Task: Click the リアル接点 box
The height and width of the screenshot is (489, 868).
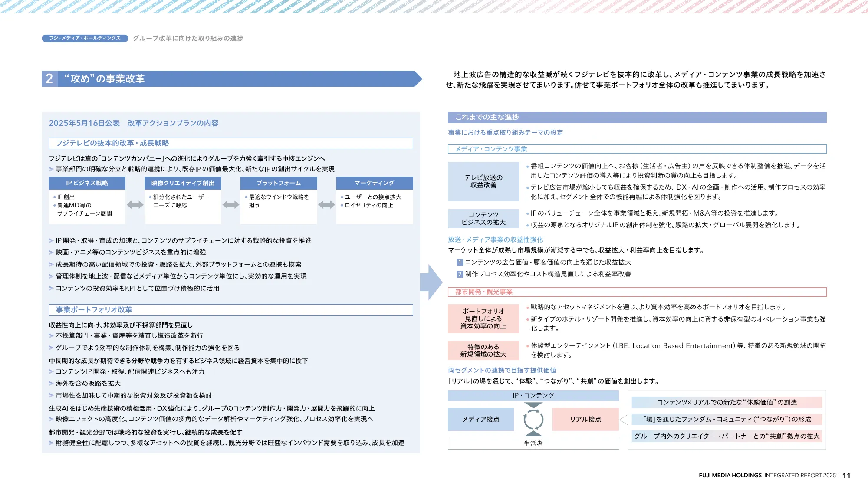Action: pos(585,420)
